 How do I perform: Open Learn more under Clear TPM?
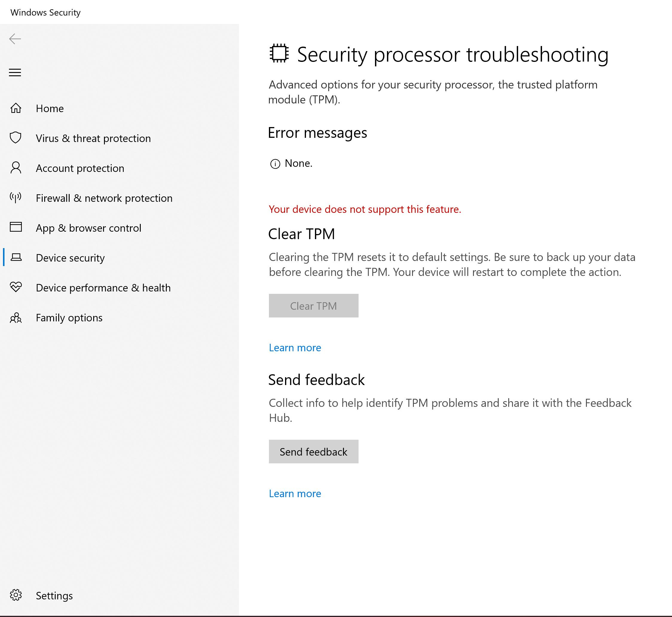(295, 348)
